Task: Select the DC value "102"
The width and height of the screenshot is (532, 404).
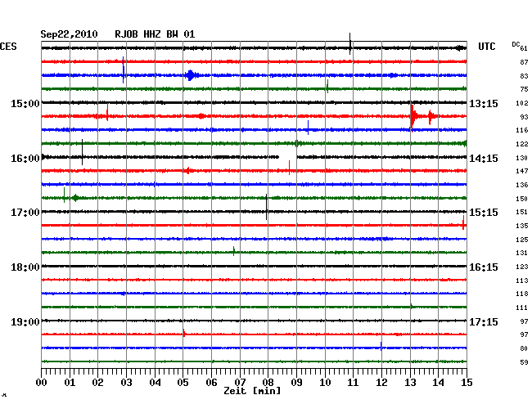Action: tap(522, 103)
